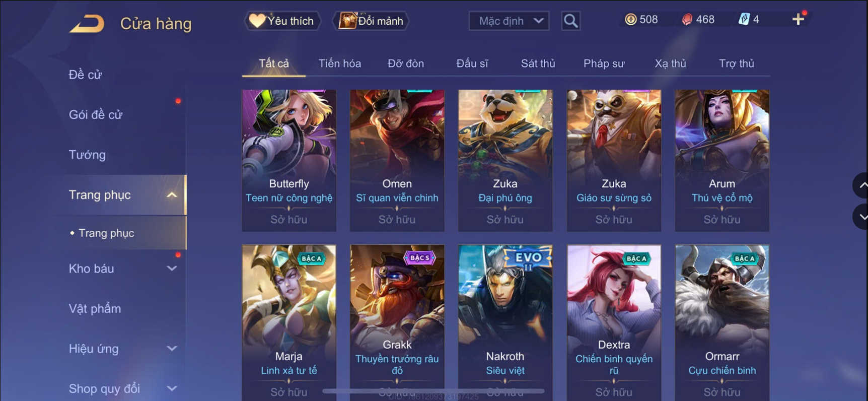Screen dimensions: 868x401
Task: Select Butterfly Teen nữ công nghệ skin
Action: (289, 160)
